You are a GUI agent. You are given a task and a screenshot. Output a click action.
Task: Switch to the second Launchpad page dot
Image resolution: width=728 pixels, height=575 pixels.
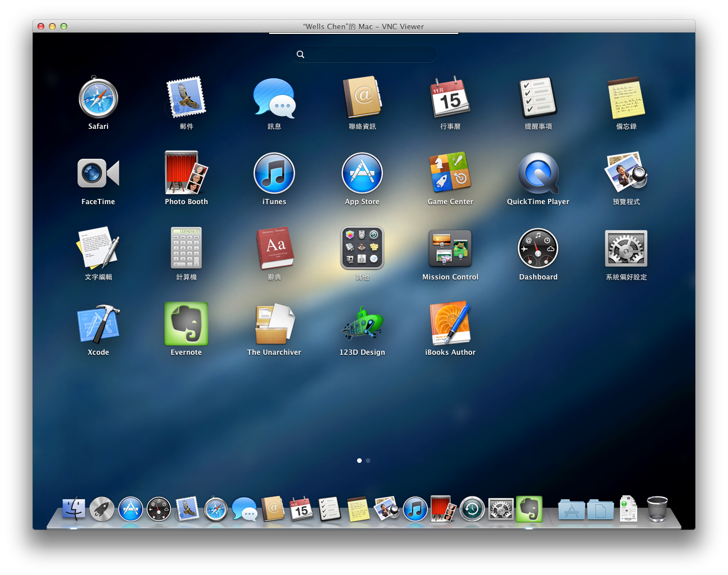[368, 461]
